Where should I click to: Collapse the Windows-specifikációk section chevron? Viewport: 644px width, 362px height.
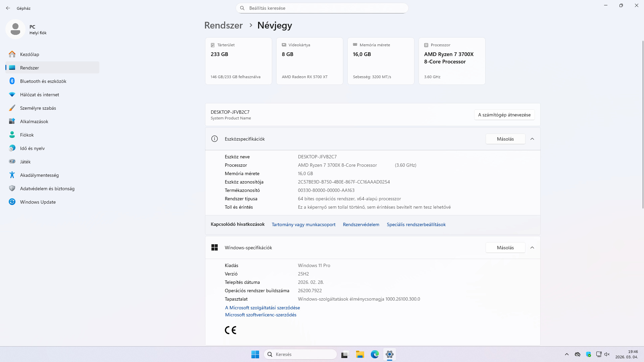pyautogui.click(x=532, y=248)
